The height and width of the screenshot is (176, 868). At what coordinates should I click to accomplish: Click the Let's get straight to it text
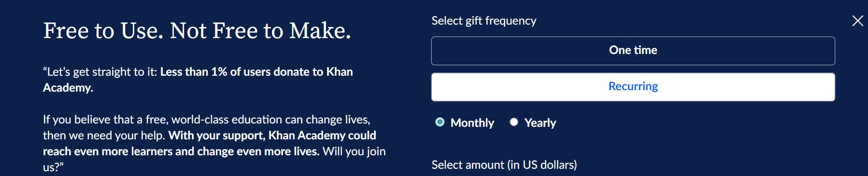point(100,72)
